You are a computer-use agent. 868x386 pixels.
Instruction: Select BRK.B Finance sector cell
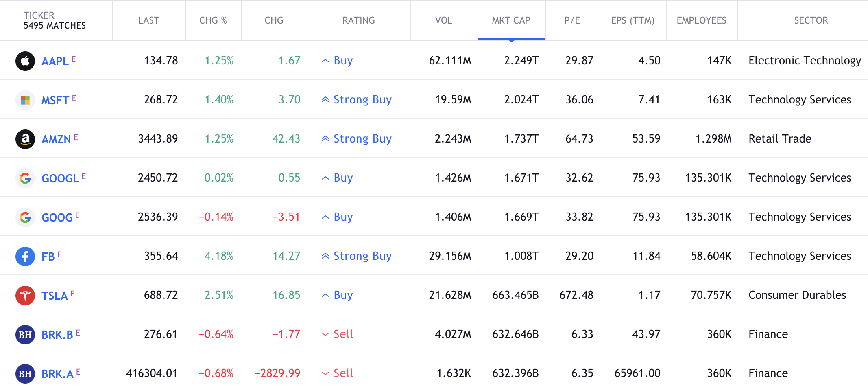pos(768,334)
